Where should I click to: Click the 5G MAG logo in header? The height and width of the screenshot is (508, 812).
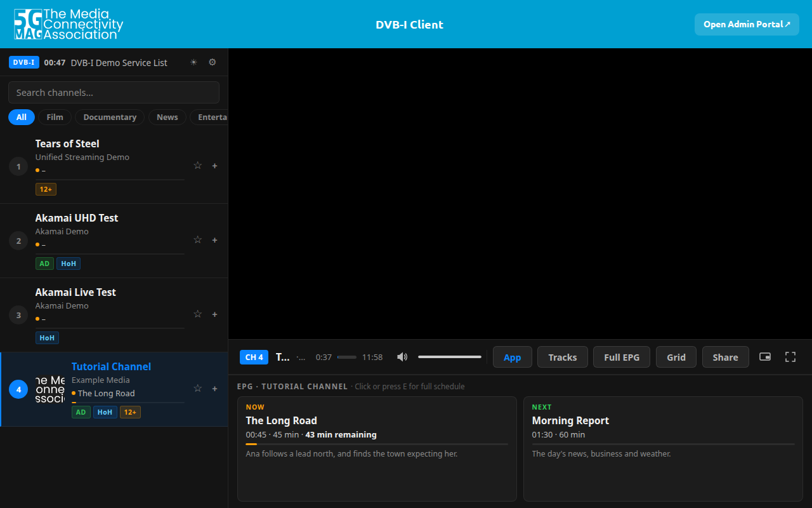69,24
